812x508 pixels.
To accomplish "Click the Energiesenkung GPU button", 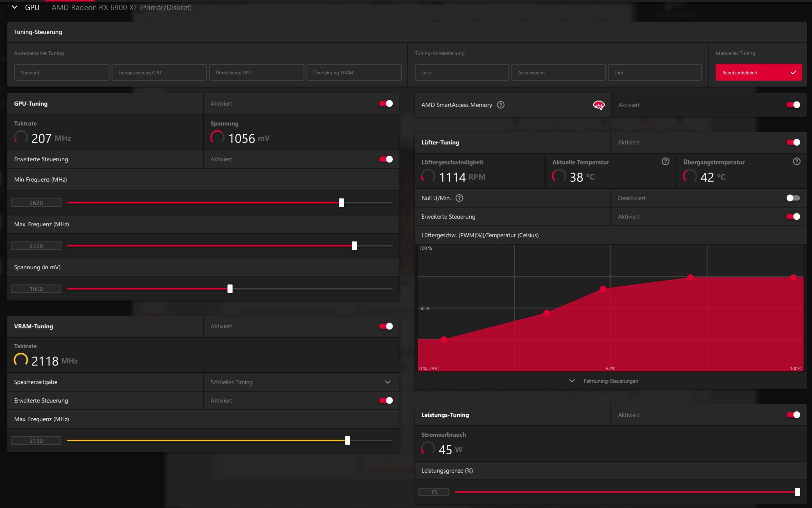I will (x=159, y=73).
